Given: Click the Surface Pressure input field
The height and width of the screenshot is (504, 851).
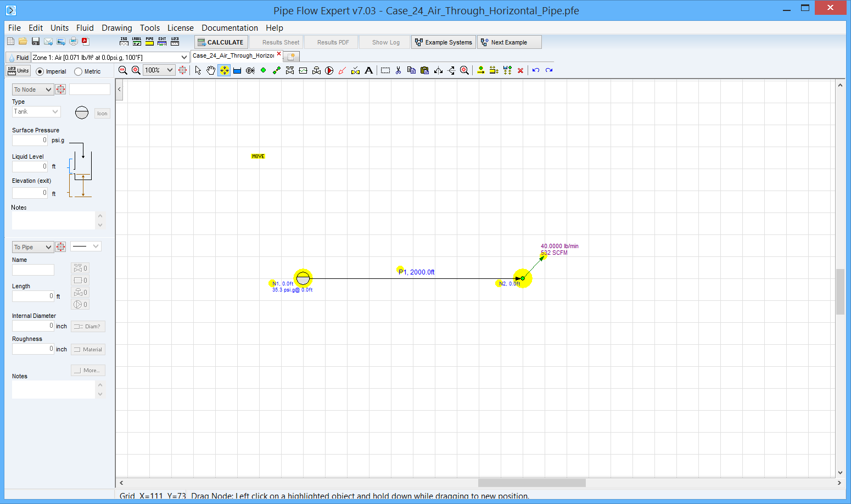Looking at the screenshot, I should coord(30,141).
